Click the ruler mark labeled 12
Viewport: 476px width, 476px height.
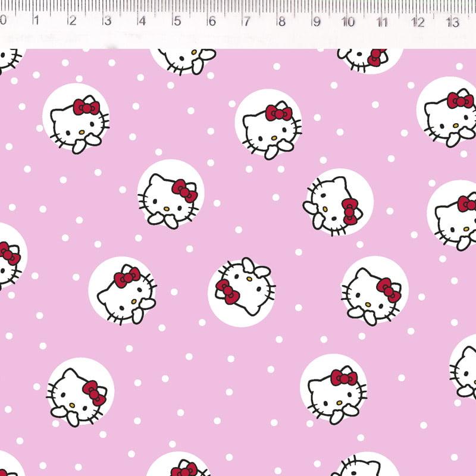[x=418, y=22]
